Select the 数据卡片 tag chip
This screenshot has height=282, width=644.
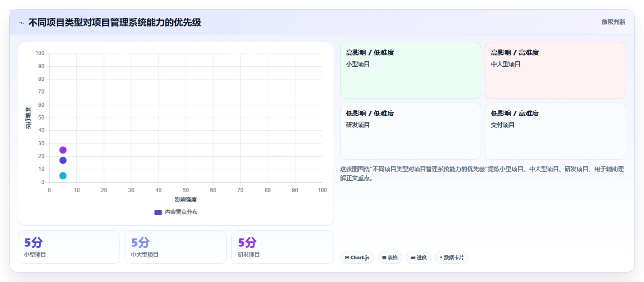click(x=451, y=257)
